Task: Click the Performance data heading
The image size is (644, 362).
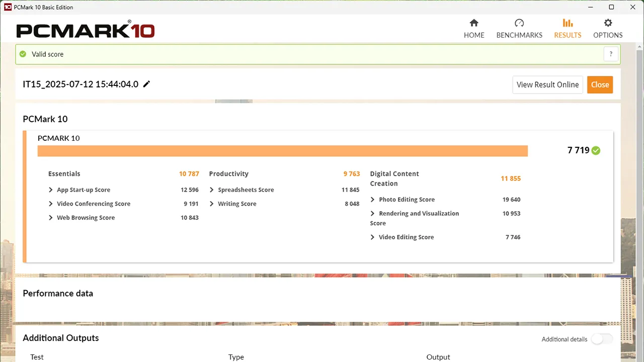Action: click(x=58, y=294)
